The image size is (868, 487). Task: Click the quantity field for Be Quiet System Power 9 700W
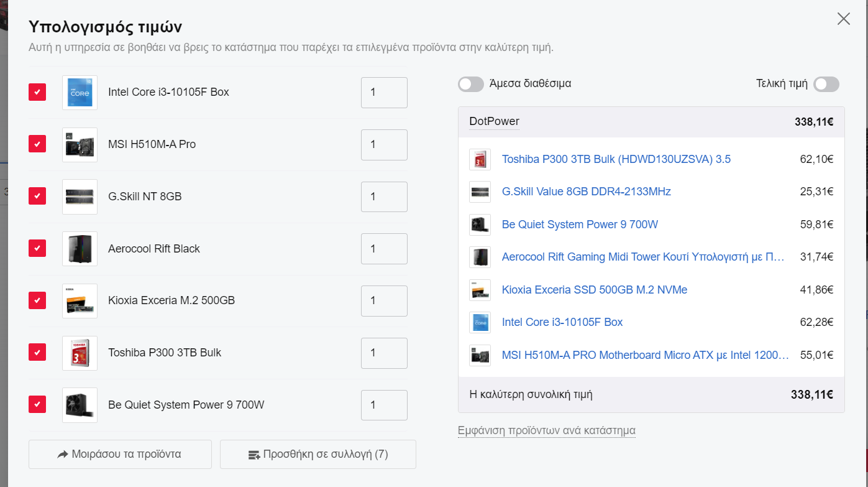tap(384, 405)
